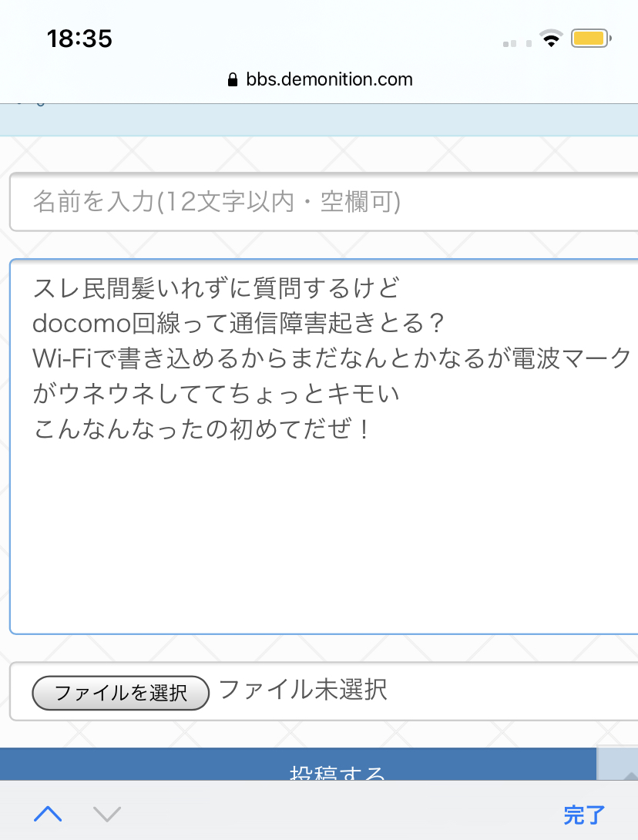Tap the がウネウネしててちょっとキモい line

click(x=217, y=394)
